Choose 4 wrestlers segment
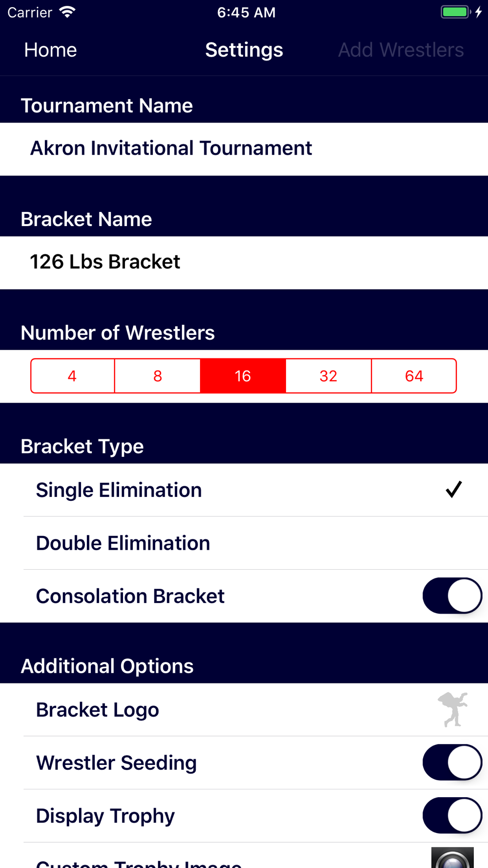488x868 pixels. click(x=72, y=376)
